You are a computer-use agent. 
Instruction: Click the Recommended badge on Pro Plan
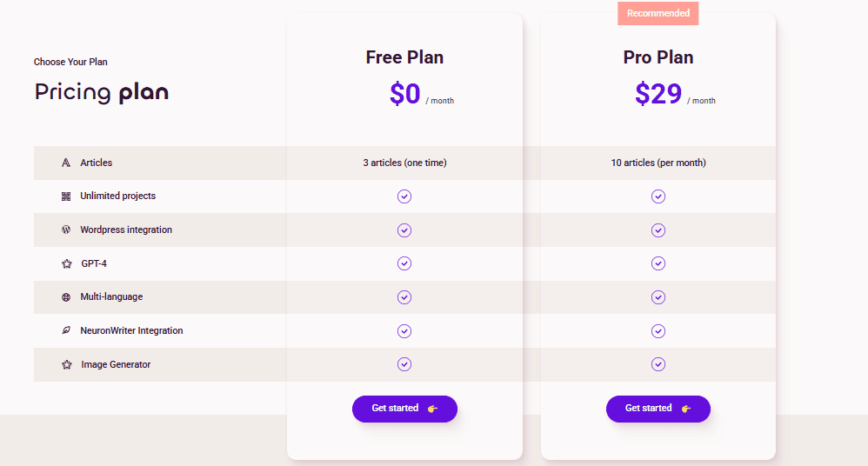click(x=658, y=13)
